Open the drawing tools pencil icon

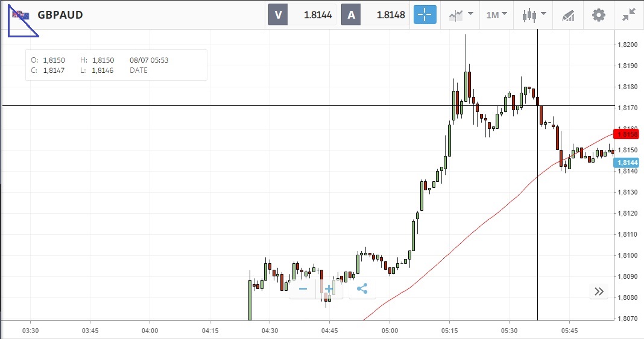click(x=567, y=15)
